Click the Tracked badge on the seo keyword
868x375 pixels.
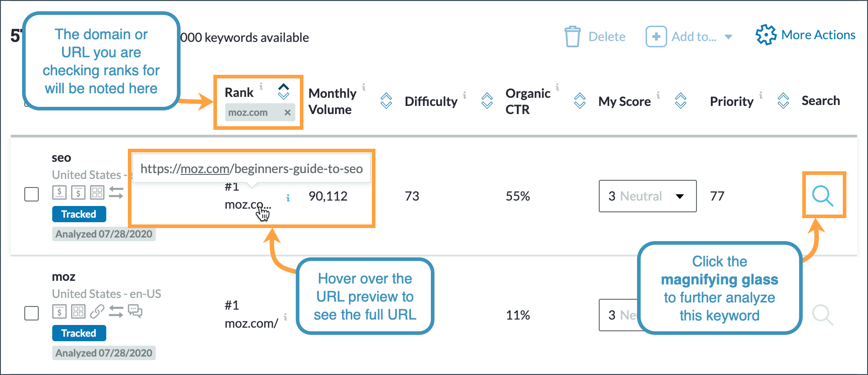pos(79,214)
